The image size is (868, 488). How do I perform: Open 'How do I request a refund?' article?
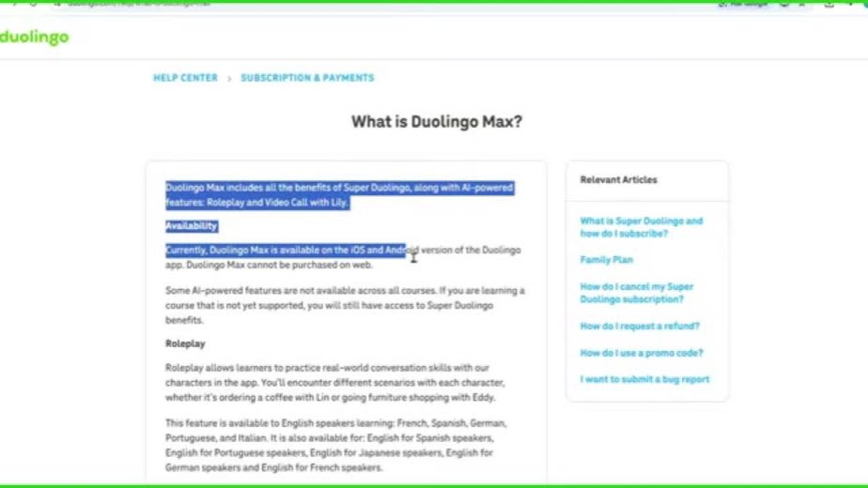coord(640,326)
